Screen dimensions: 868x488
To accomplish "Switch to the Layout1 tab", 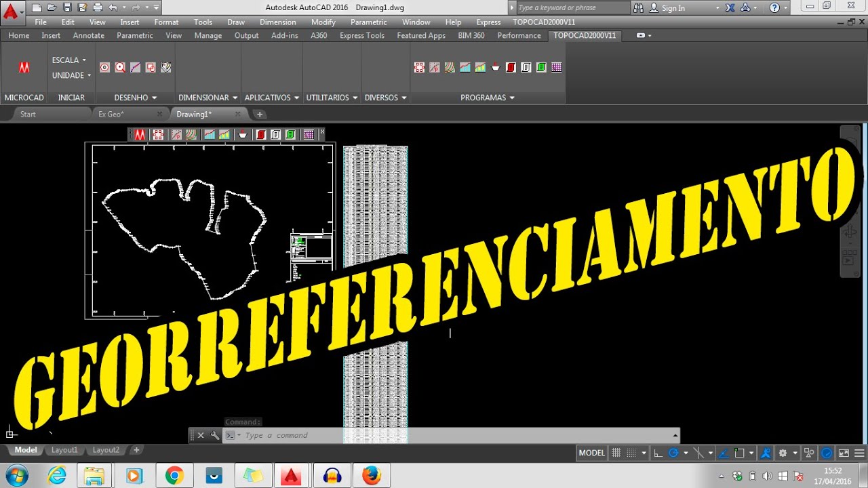I will [65, 450].
